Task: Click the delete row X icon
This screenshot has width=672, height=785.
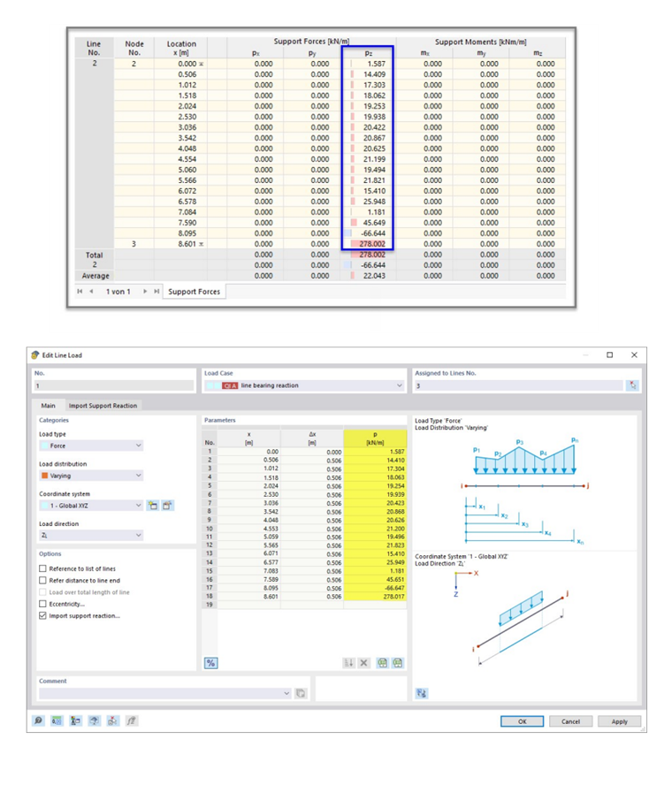Action: tap(364, 663)
